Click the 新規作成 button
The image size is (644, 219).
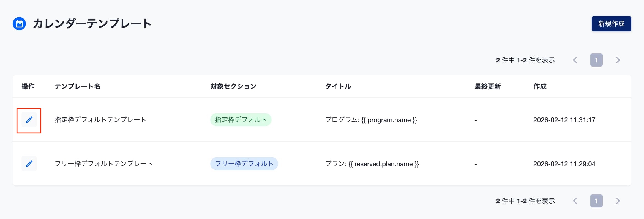click(611, 24)
